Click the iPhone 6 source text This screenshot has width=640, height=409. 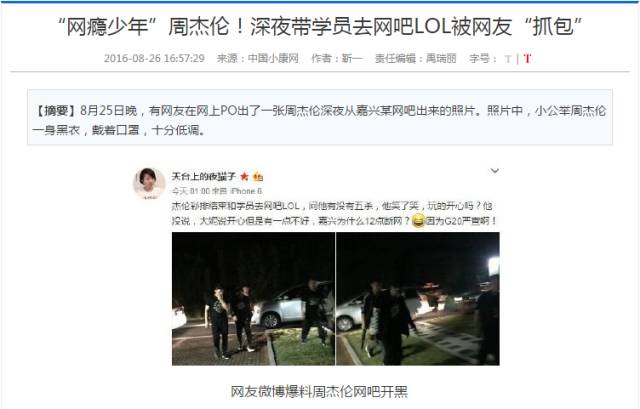pyautogui.click(x=246, y=191)
